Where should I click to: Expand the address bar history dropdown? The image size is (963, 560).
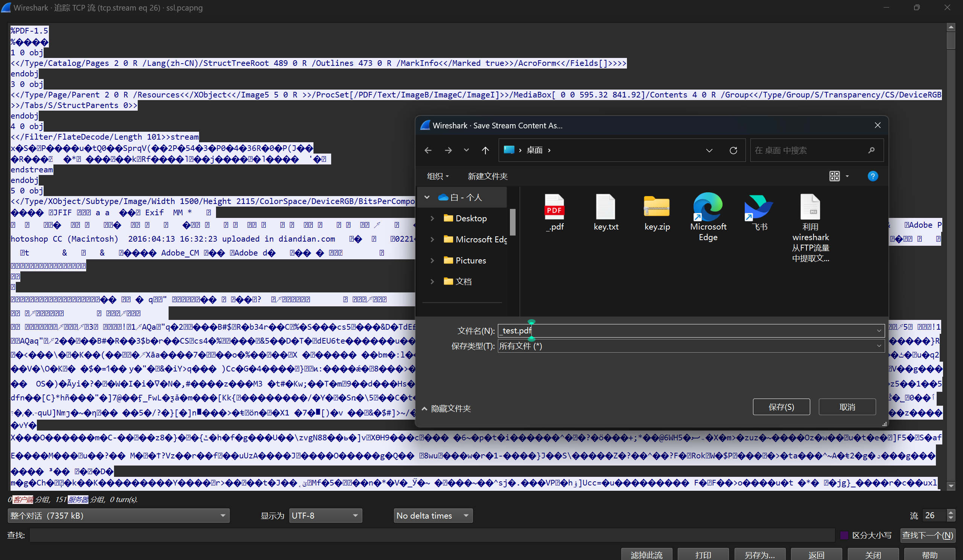click(x=709, y=151)
